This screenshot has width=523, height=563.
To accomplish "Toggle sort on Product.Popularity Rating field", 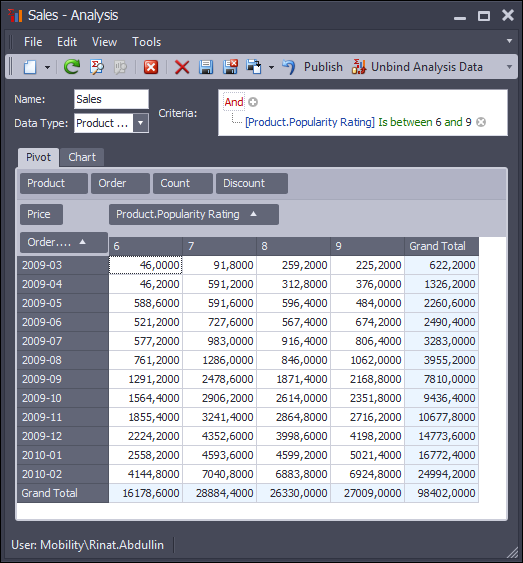I will 194,214.
